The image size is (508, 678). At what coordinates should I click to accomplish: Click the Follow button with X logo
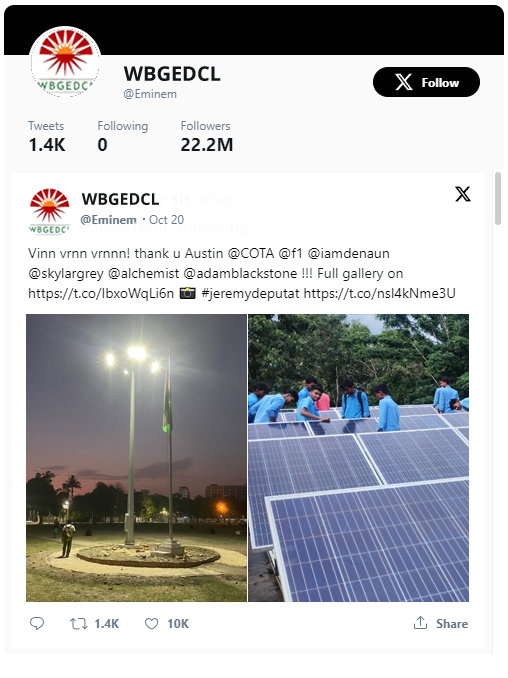click(x=426, y=82)
